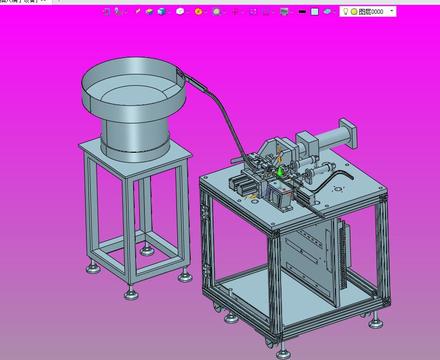Screen dimensions: 440x360
Task: Click the gray-tan circle toolbar icon
Action: [217, 12]
